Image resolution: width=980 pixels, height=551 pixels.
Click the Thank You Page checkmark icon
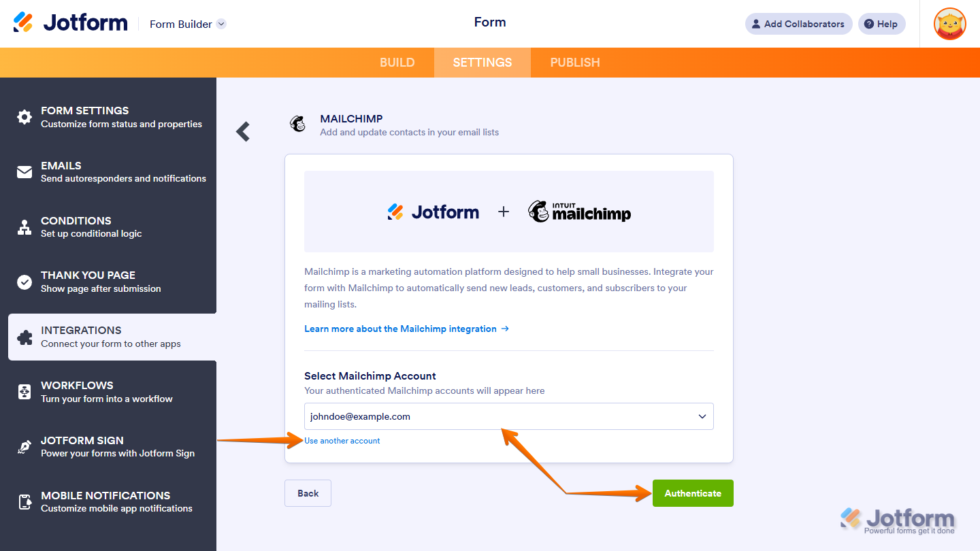[x=23, y=281]
